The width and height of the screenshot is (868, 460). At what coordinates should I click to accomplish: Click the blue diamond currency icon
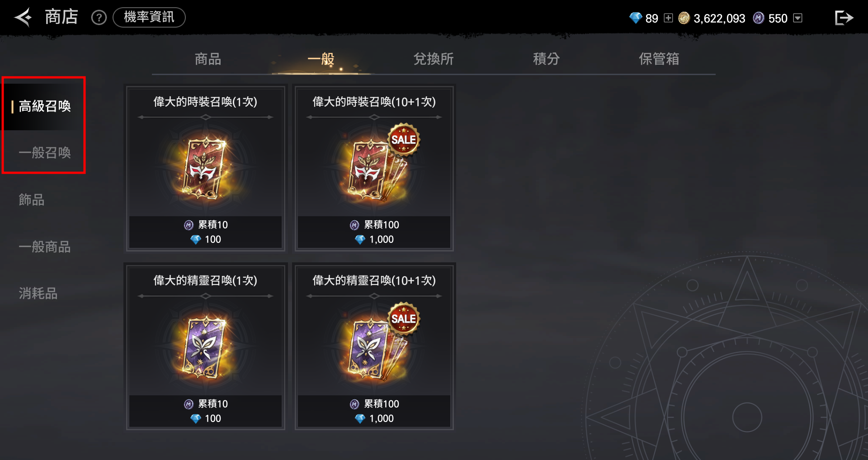coord(636,18)
